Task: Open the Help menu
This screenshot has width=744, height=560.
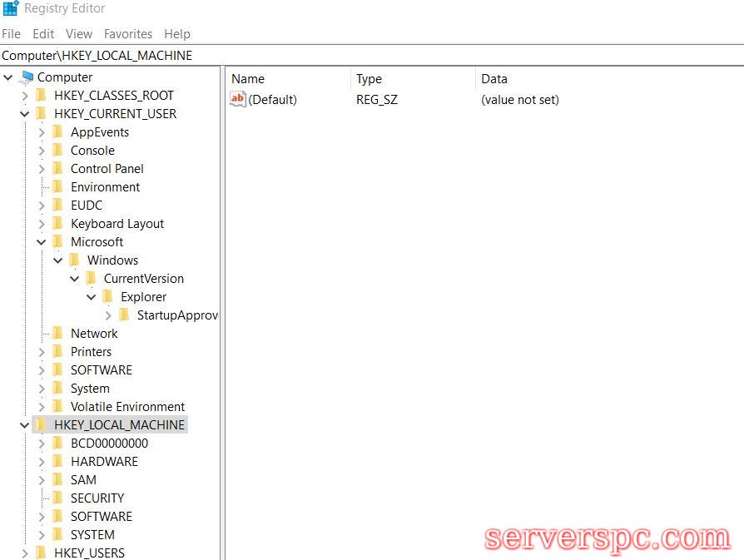Action: [x=177, y=34]
